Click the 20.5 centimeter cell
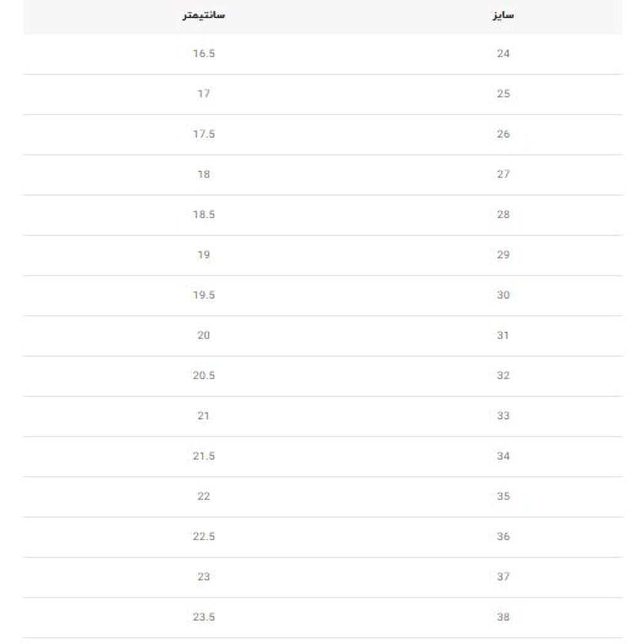 [x=204, y=375]
